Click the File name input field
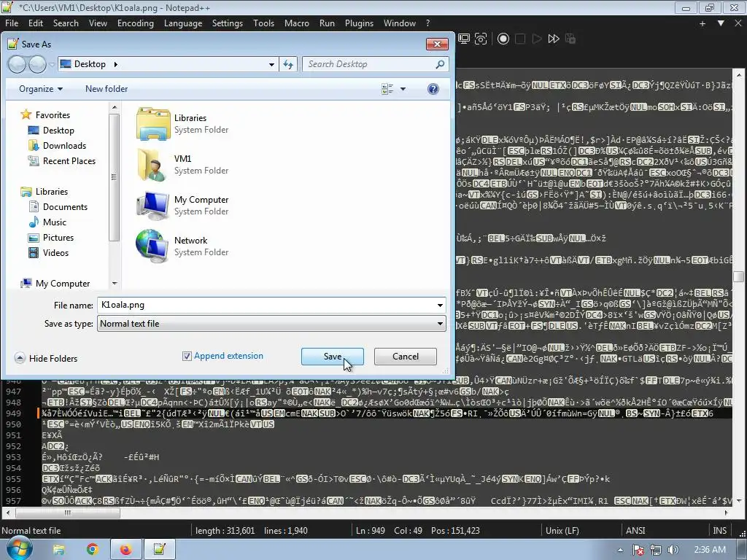This screenshot has height=560, width=747. (266, 306)
